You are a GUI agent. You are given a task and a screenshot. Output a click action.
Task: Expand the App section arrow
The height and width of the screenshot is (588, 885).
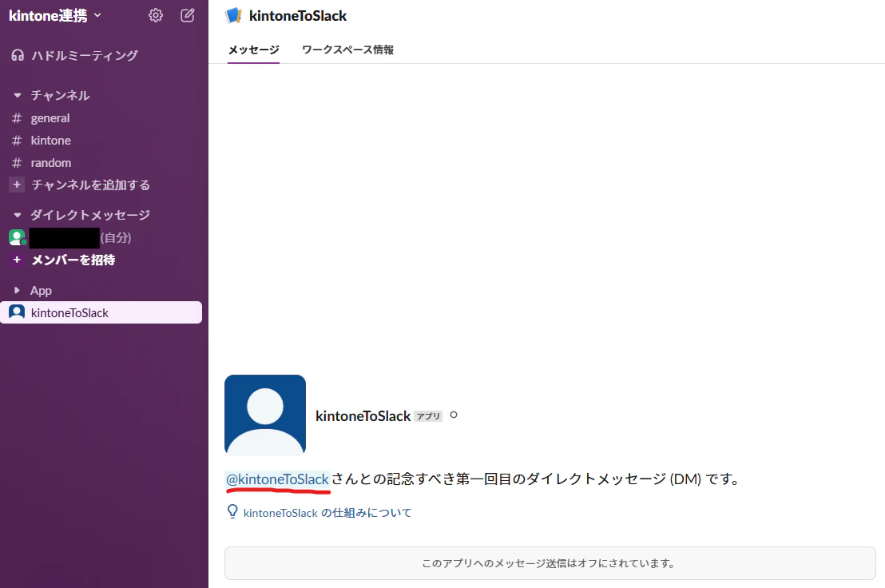coord(17,291)
